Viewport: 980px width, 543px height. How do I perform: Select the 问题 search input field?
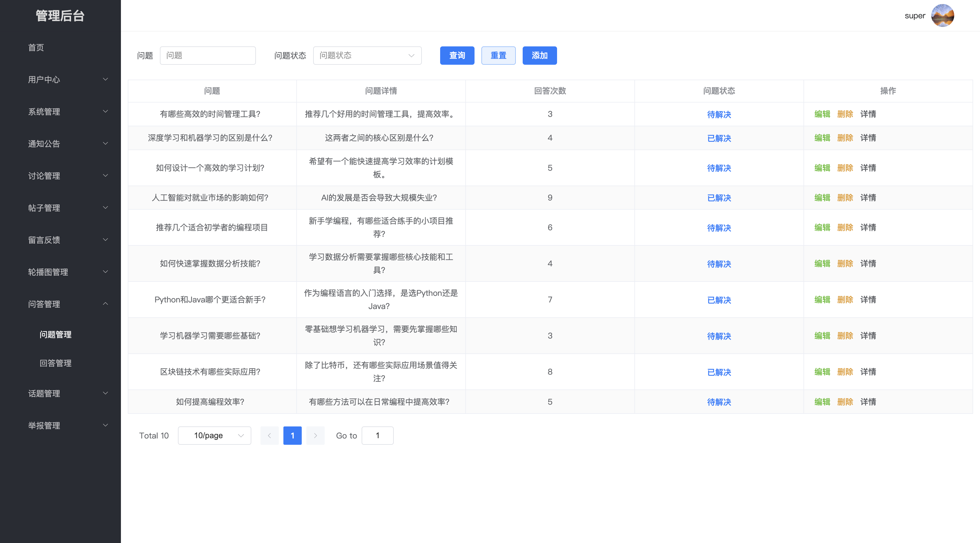(208, 55)
